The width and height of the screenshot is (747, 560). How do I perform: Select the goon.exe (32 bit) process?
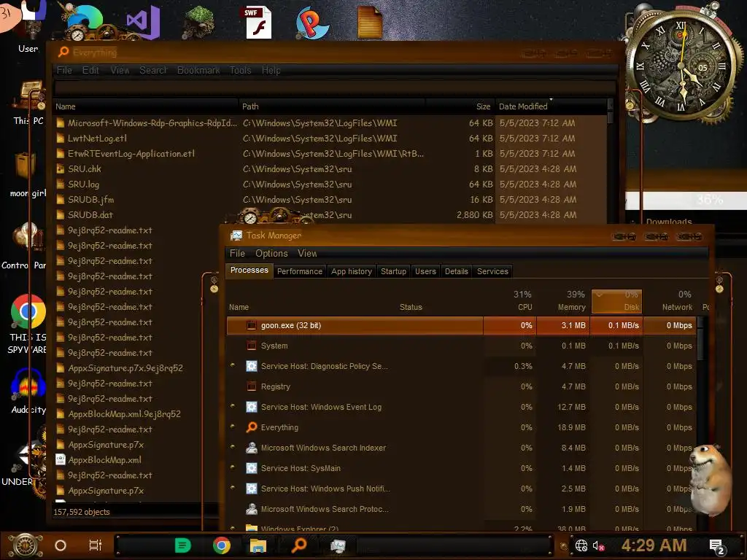click(x=462, y=326)
